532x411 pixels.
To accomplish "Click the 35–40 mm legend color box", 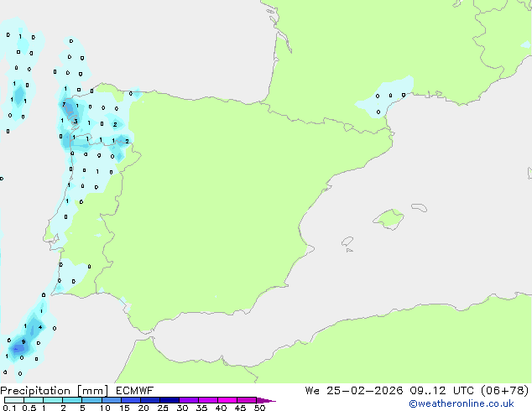I will 207,400.
